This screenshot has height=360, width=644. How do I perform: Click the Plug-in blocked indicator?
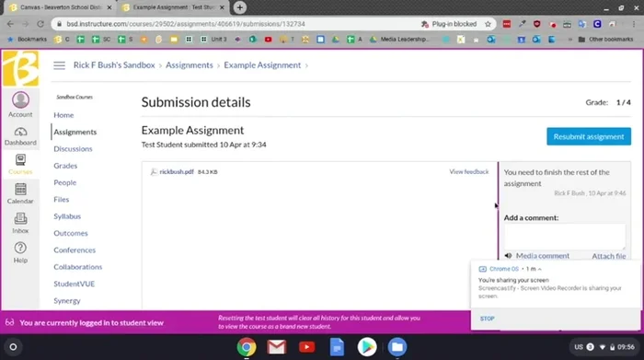[x=449, y=24]
